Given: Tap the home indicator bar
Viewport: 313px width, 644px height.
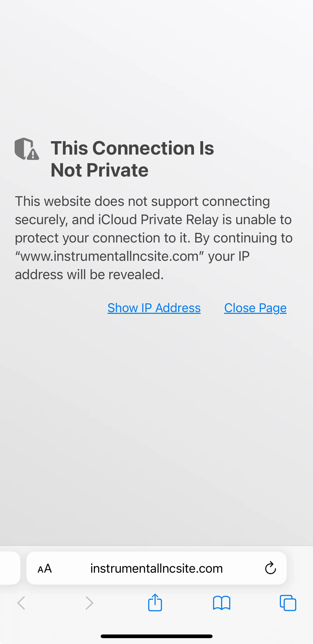Looking at the screenshot, I should click(x=156, y=636).
